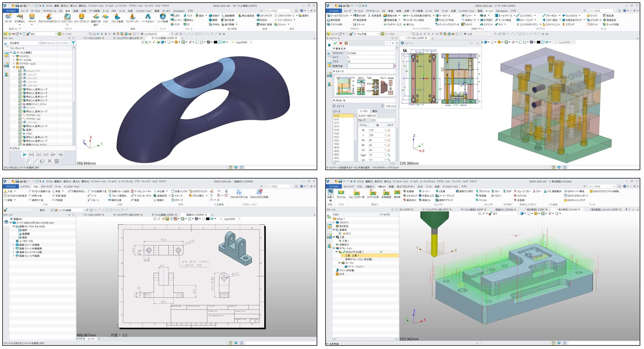
Task: Click ファイル(F) in the drawing window
Action: tap(11, 187)
